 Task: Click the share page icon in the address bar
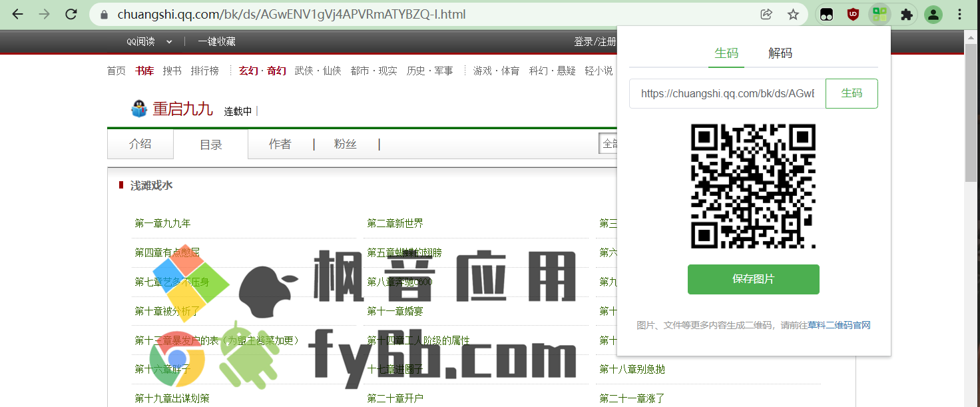tap(766, 14)
